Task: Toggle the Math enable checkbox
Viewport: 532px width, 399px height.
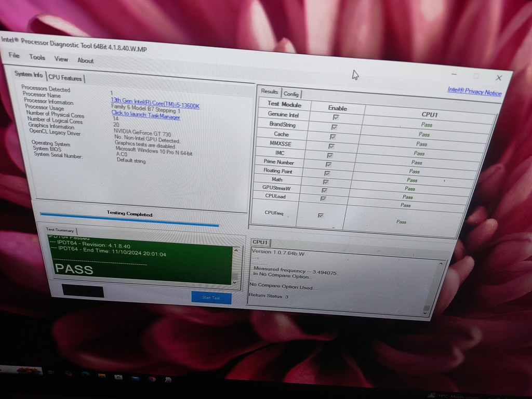Action: coord(326,182)
